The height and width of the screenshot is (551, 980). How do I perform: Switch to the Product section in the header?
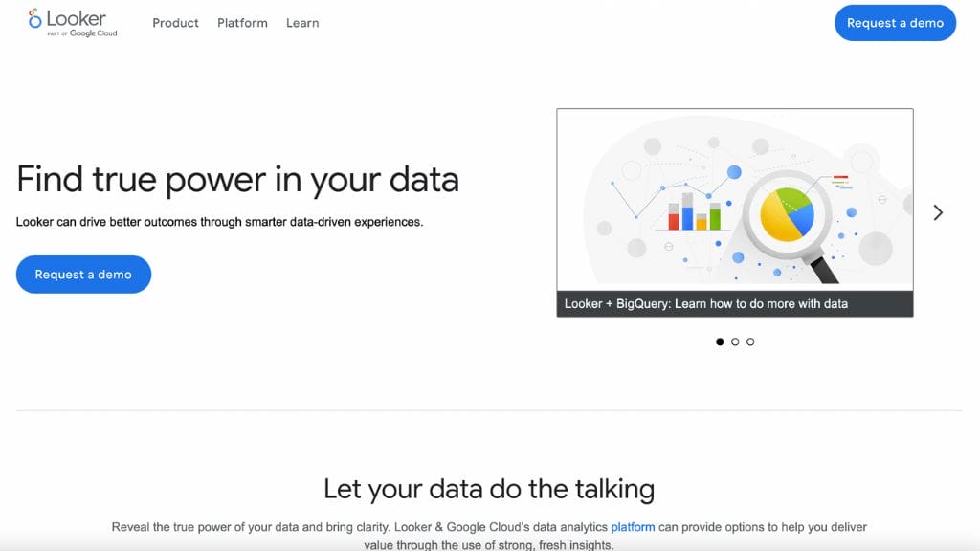coord(175,23)
